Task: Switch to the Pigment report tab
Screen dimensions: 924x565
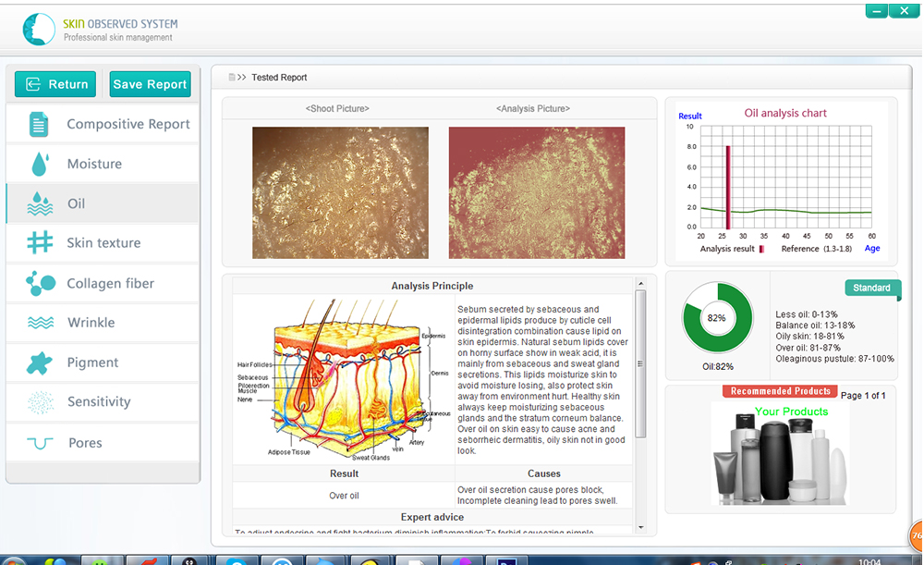Action: (92, 362)
